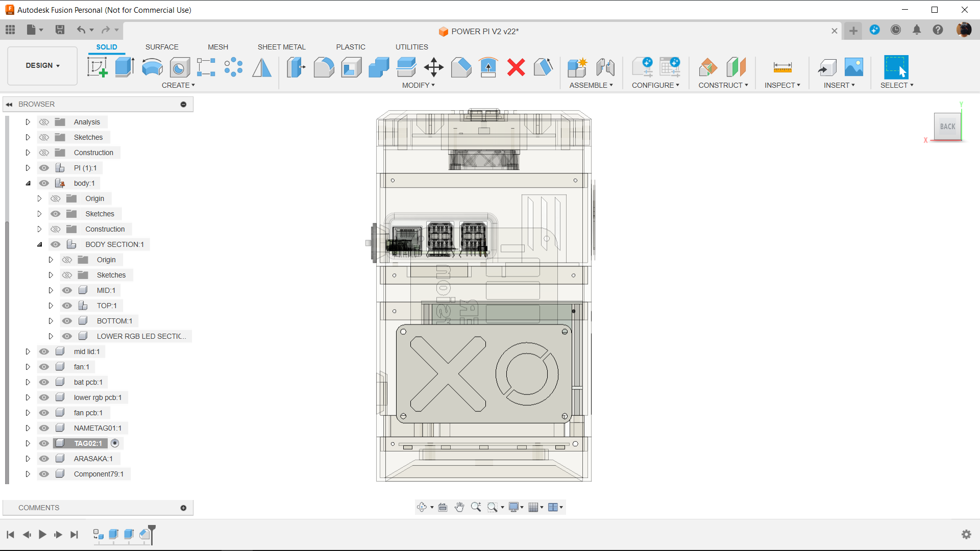Select the Move/Copy tool
The height and width of the screenshot is (551, 980).
click(x=433, y=67)
